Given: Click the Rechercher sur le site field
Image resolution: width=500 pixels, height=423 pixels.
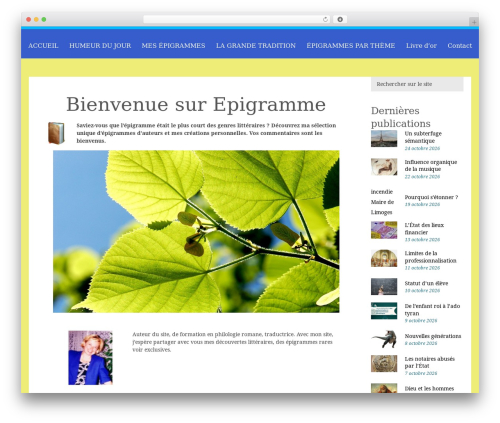Looking at the screenshot, I should coord(417,84).
